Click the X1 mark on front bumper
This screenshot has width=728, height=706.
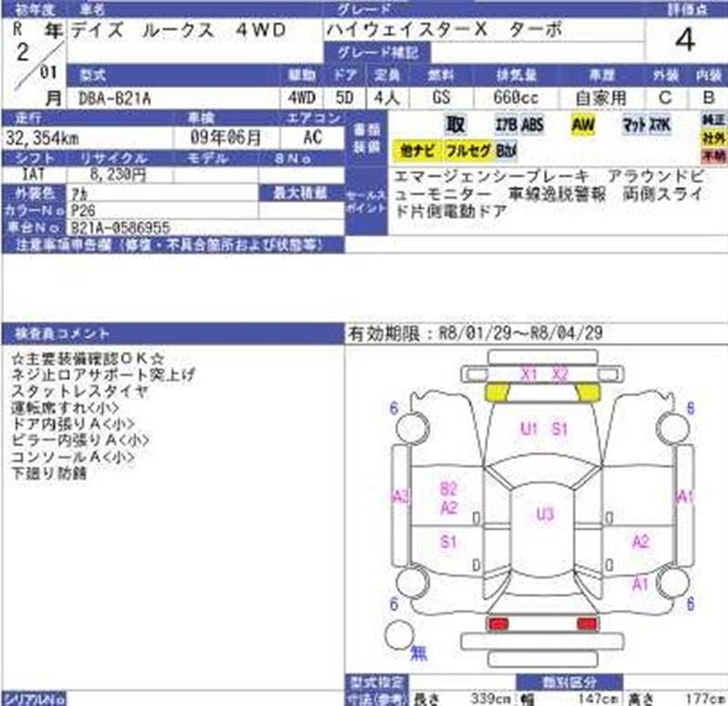529,374
